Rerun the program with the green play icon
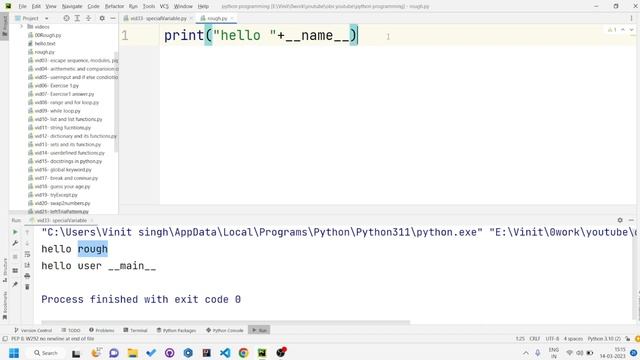This screenshot has height=360, width=640. click(15, 232)
